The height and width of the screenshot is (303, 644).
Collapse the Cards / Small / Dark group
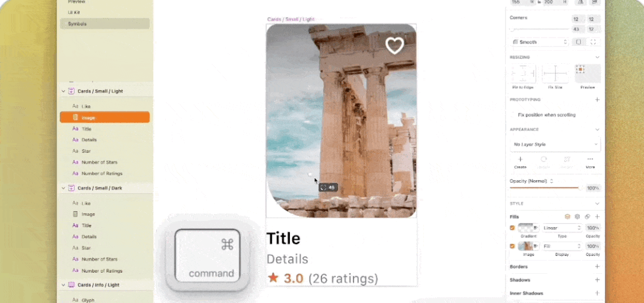(63, 188)
